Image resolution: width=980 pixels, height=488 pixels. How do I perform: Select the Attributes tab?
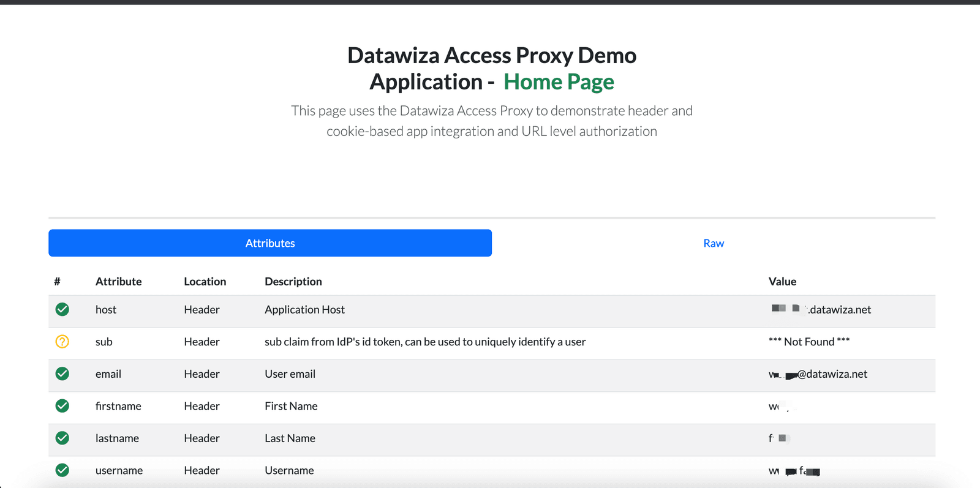tap(270, 243)
